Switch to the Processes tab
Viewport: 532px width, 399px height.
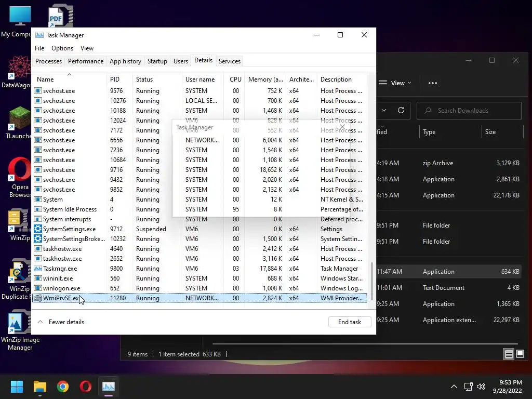click(x=48, y=61)
